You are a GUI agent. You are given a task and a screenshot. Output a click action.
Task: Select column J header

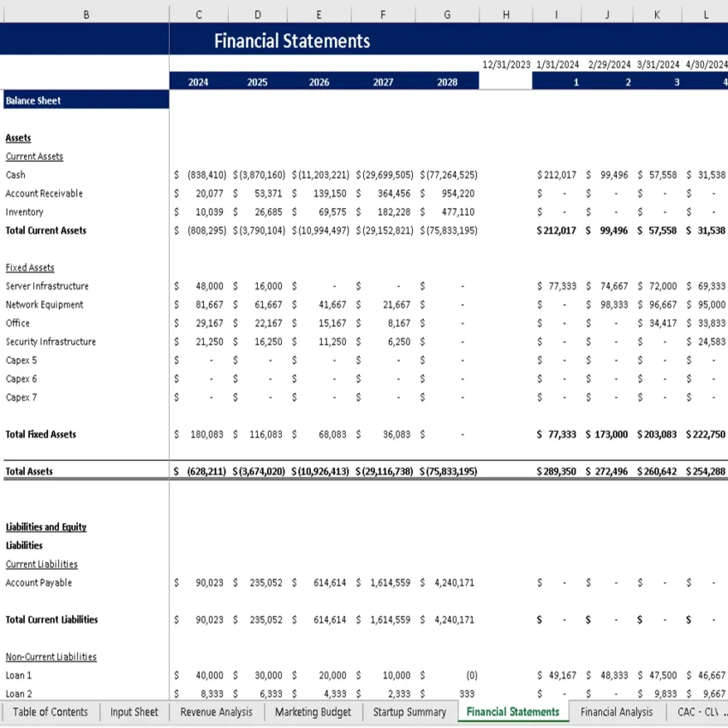[607, 15]
